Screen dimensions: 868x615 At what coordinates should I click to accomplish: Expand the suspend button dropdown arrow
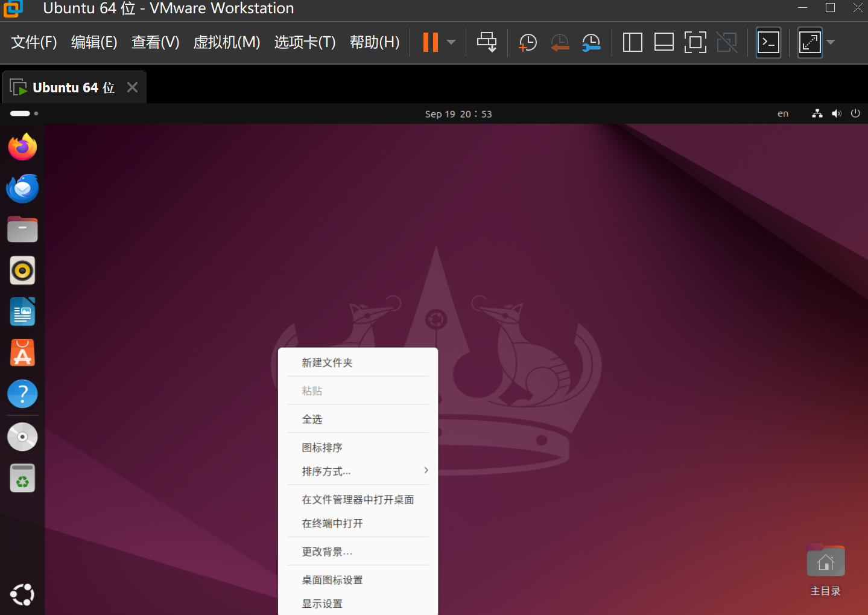451,42
